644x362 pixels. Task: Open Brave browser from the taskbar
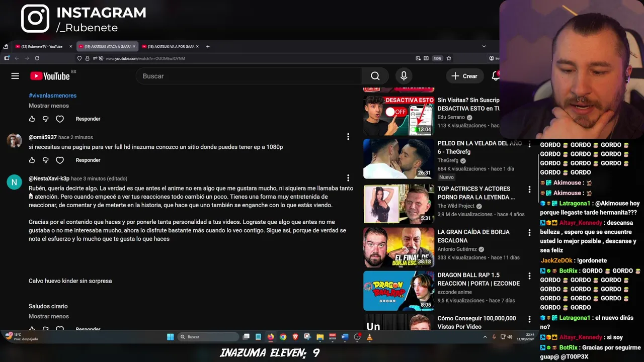pyautogui.click(x=295, y=337)
